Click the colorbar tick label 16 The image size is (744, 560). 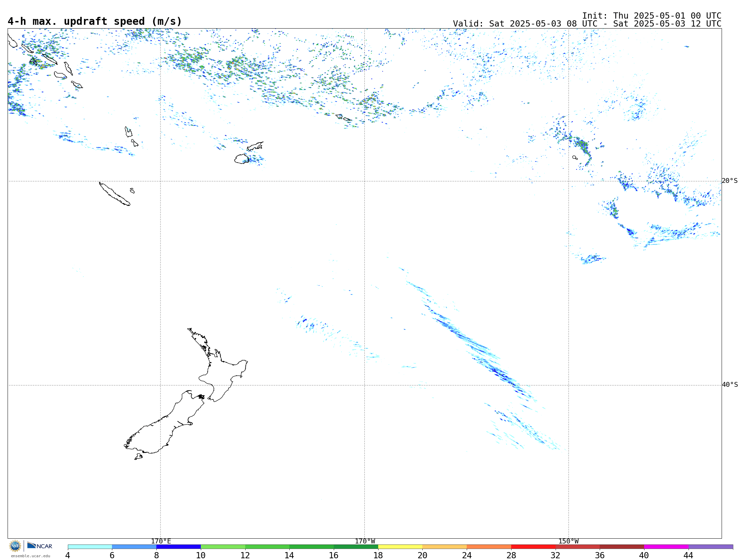tap(334, 555)
